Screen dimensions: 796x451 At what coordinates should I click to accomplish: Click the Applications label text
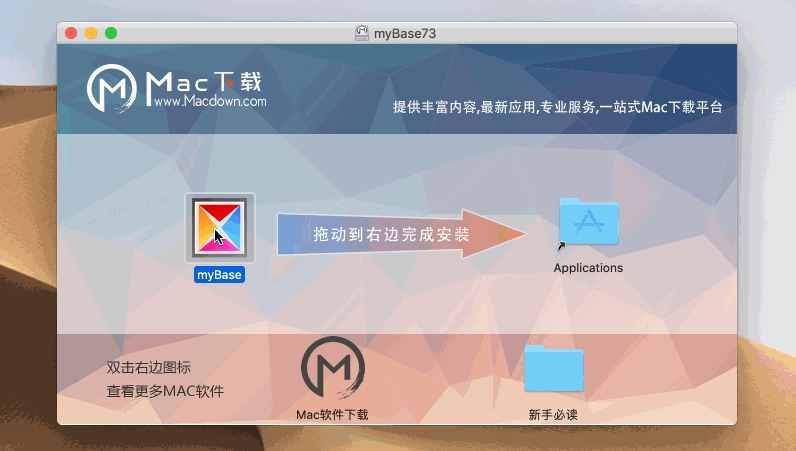tap(588, 268)
